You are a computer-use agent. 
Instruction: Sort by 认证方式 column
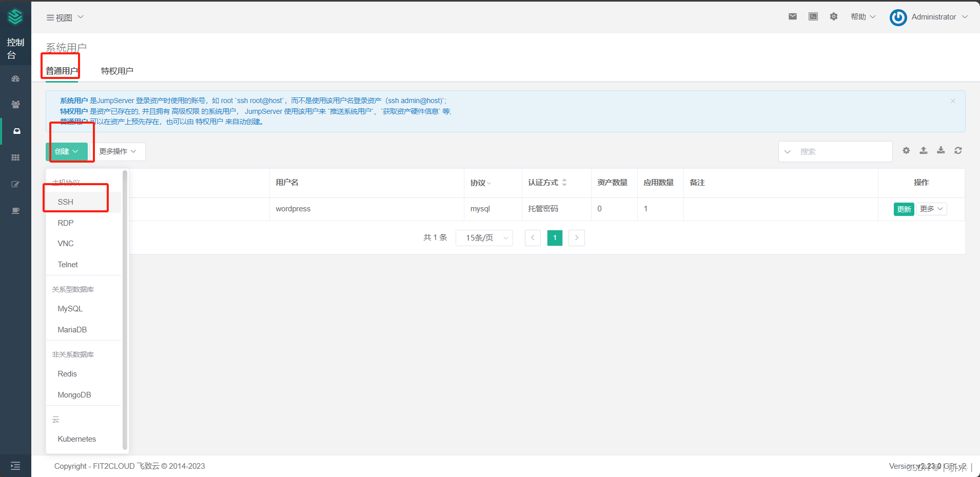coord(564,183)
